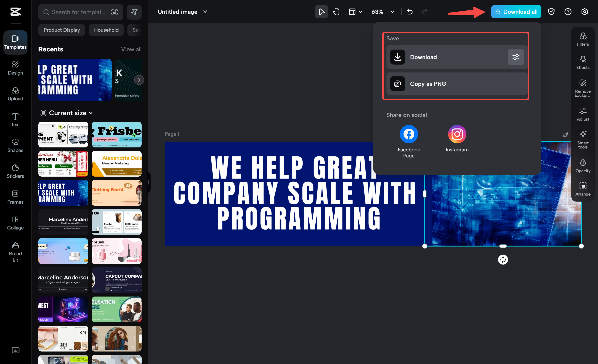
Task: Undo the last action
Action: tap(410, 11)
